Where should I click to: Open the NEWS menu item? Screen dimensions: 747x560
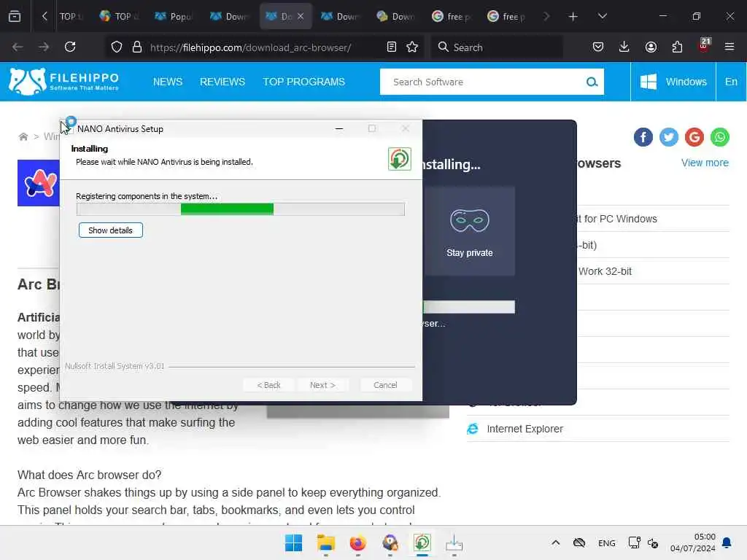coord(168,82)
